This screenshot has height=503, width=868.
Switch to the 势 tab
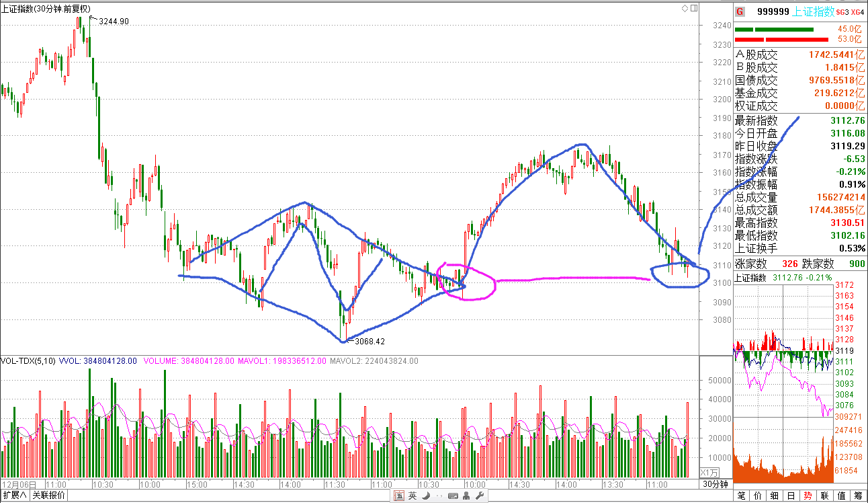[x=808, y=496]
